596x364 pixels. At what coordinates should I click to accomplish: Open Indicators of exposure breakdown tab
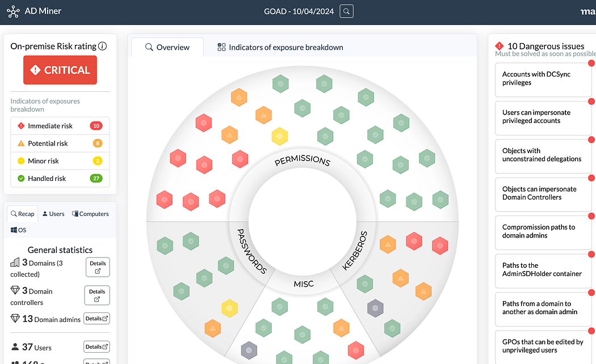point(280,47)
